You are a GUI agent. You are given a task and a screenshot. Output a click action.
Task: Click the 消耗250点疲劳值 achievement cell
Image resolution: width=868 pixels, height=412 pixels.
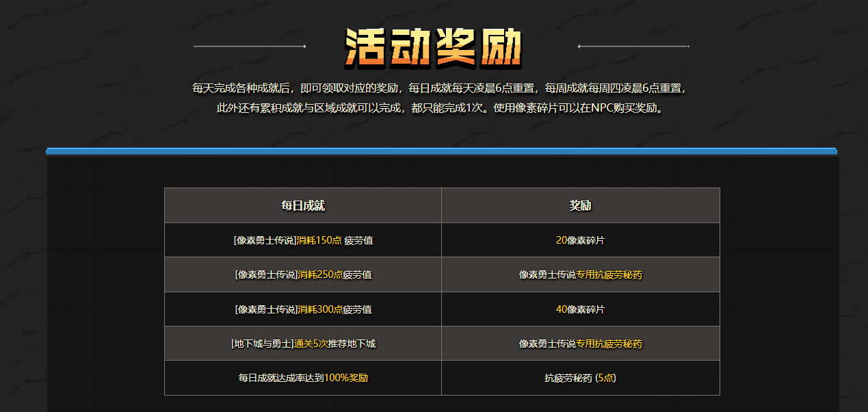coord(303,274)
